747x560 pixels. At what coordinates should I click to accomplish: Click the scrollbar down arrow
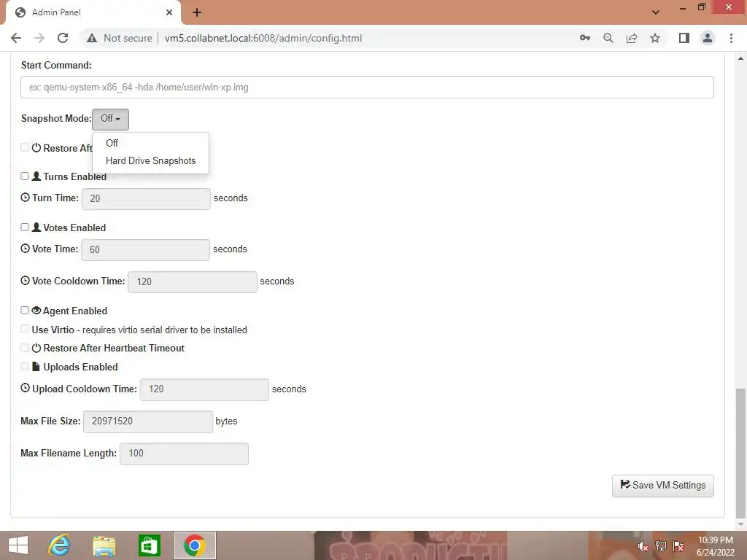tap(740, 524)
